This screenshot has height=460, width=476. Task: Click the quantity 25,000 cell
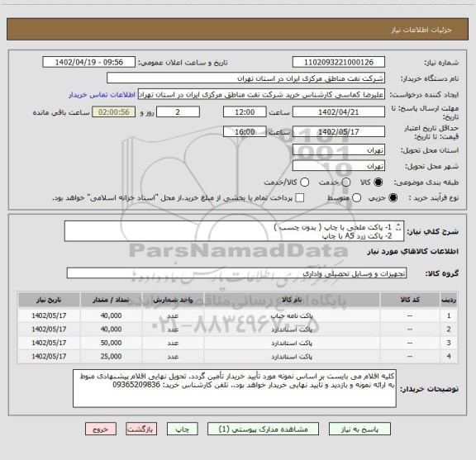pyautogui.click(x=111, y=357)
